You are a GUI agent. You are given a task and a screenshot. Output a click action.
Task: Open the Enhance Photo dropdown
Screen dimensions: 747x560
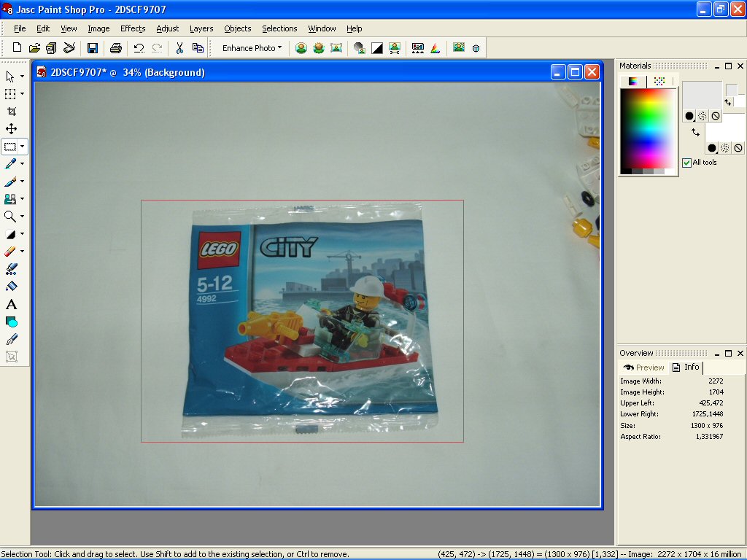point(252,47)
